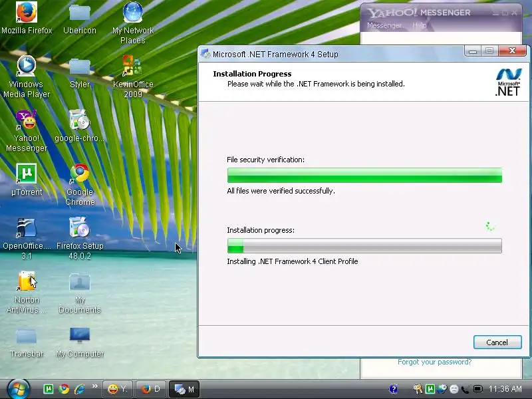
Task: Open µTorrent system tray icon
Action: 430,389
